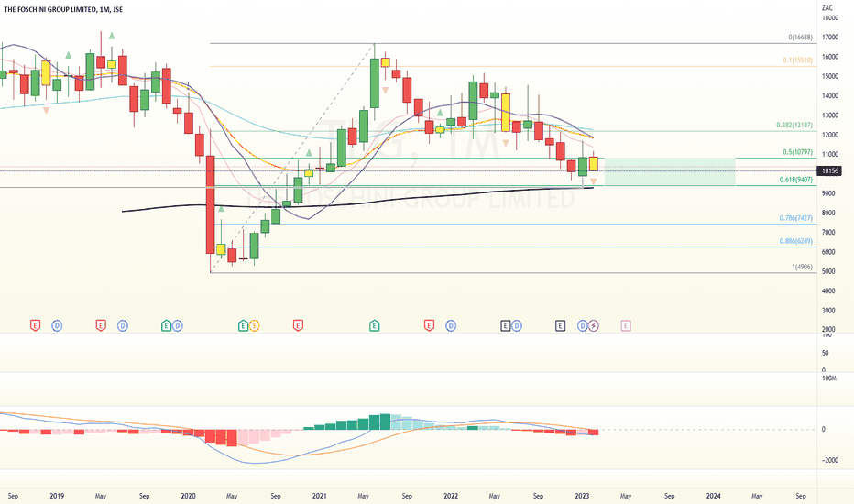Click the current price label 10156
854x504 pixels.
click(830, 170)
